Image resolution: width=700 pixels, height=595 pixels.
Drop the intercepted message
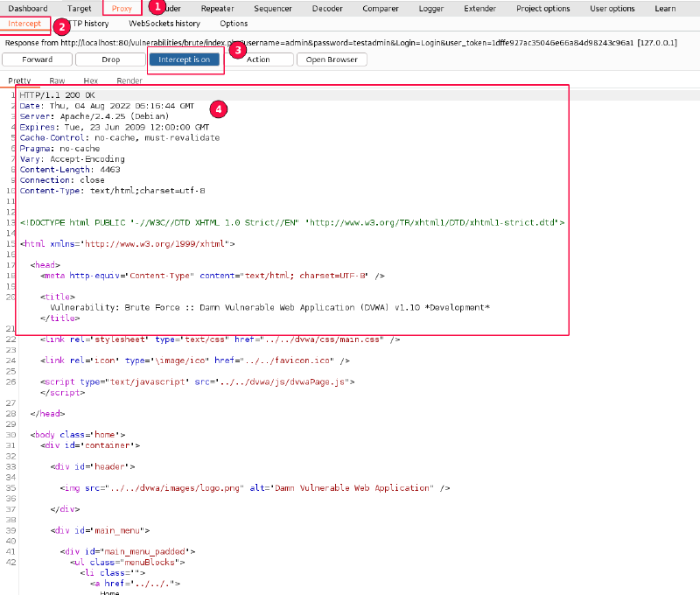tap(109, 59)
